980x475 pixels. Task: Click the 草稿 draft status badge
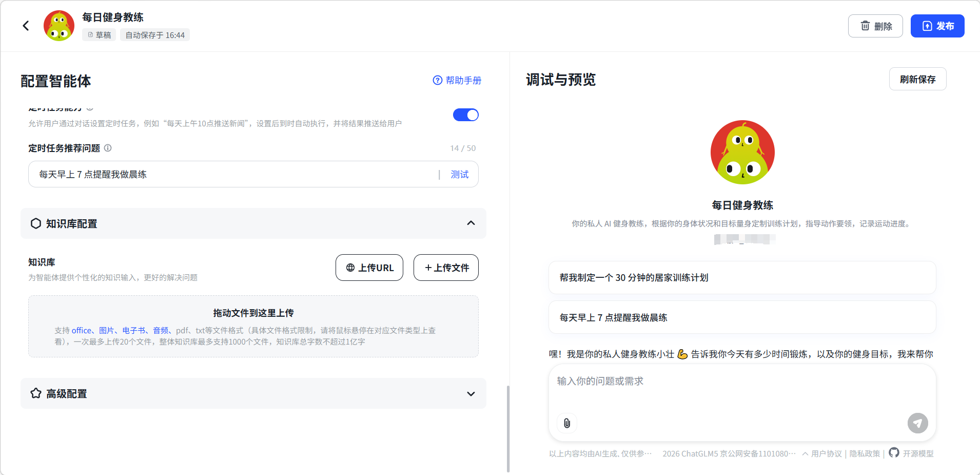pyautogui.click(x=99, y=35)
